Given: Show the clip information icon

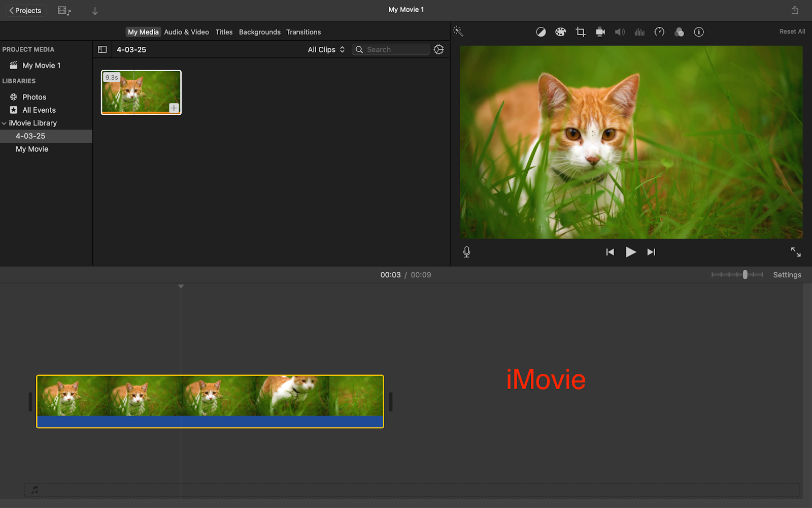Looking at the screenshot, I should [x=699, y=32].
